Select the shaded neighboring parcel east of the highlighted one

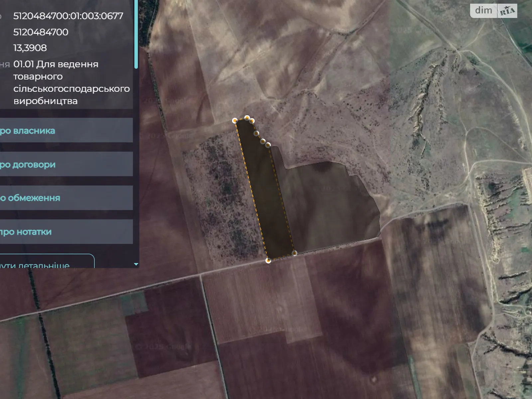[329, 206]
